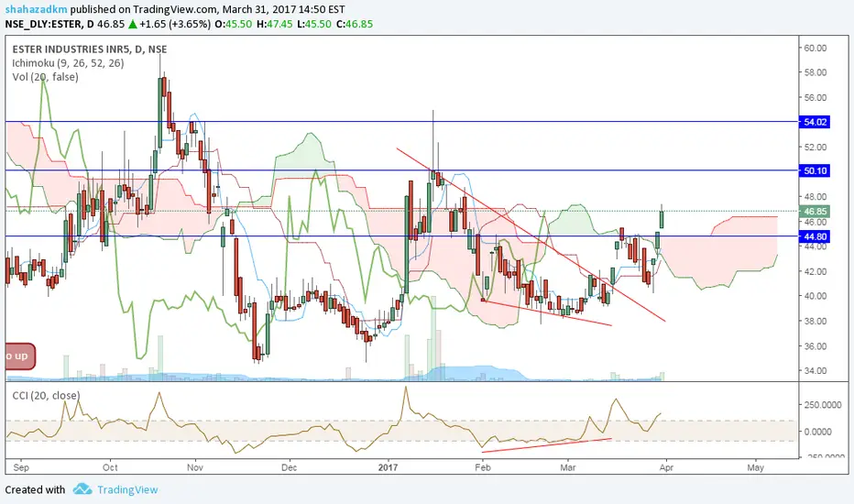Image resolution: width=854 pixels, height=504 pixels.
Task: Click the 48.00 price axis value
Action: [815, 197]
